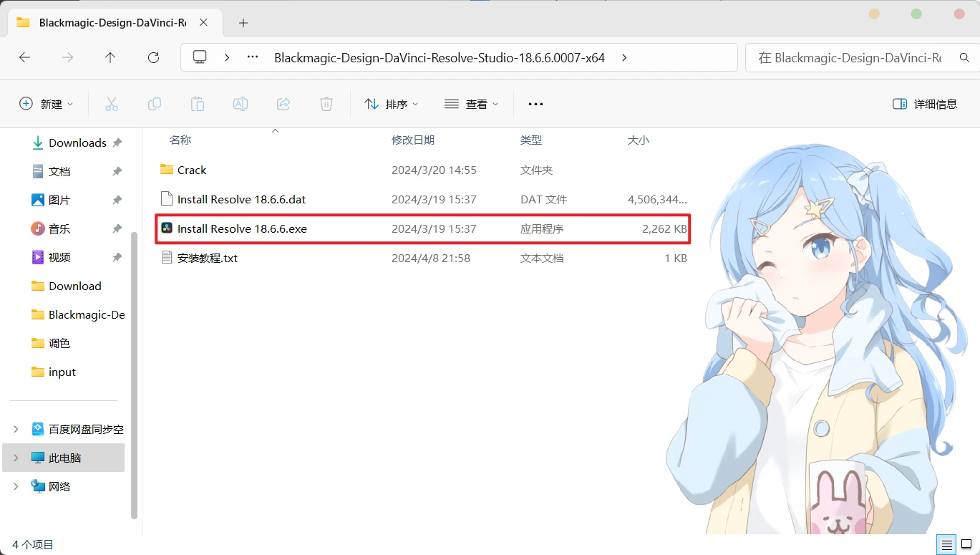Select the Blackmagic-Design-DaVinci tab
This screenshot has height=555, width=980.
[113, 22]
